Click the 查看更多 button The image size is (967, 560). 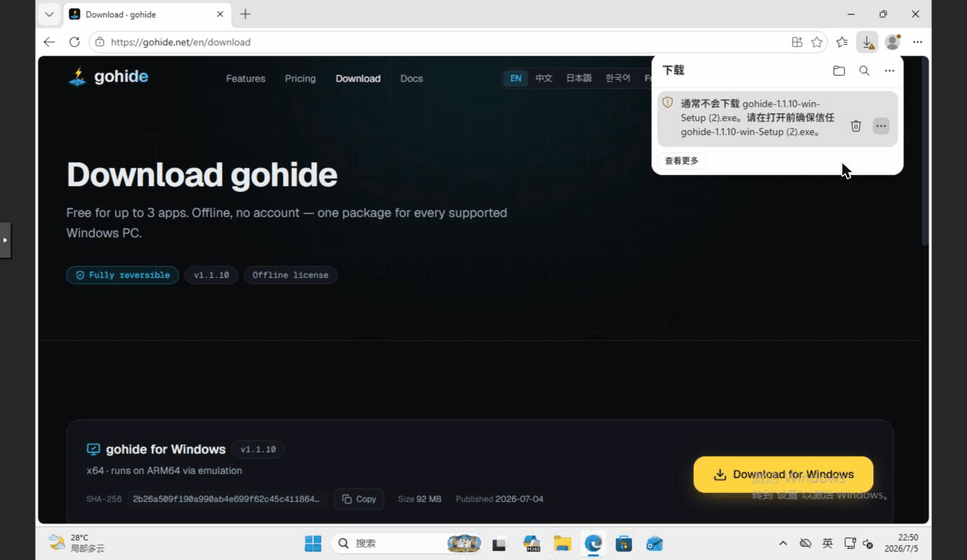[681, 161]
